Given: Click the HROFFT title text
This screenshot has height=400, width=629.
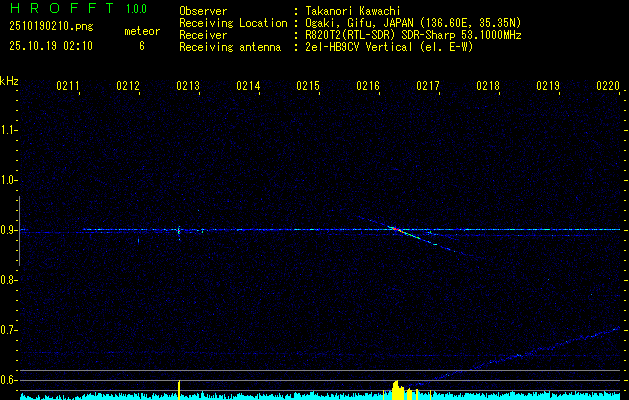Looking at the screenshot, I should click(x=62, y=8).
